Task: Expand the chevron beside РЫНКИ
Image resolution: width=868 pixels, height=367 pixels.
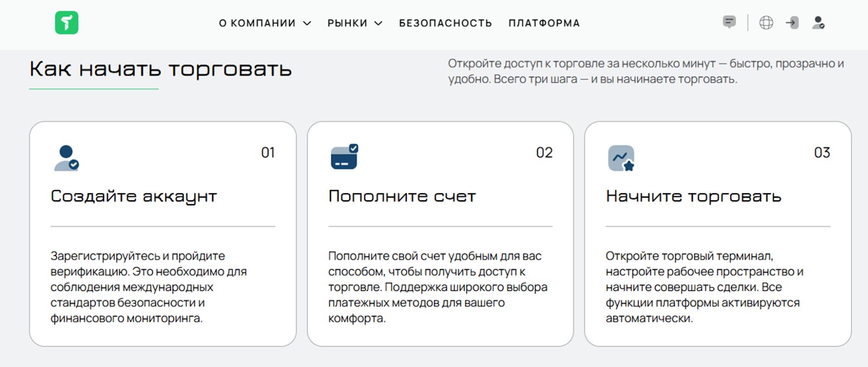Action: (x=379, y=23)
